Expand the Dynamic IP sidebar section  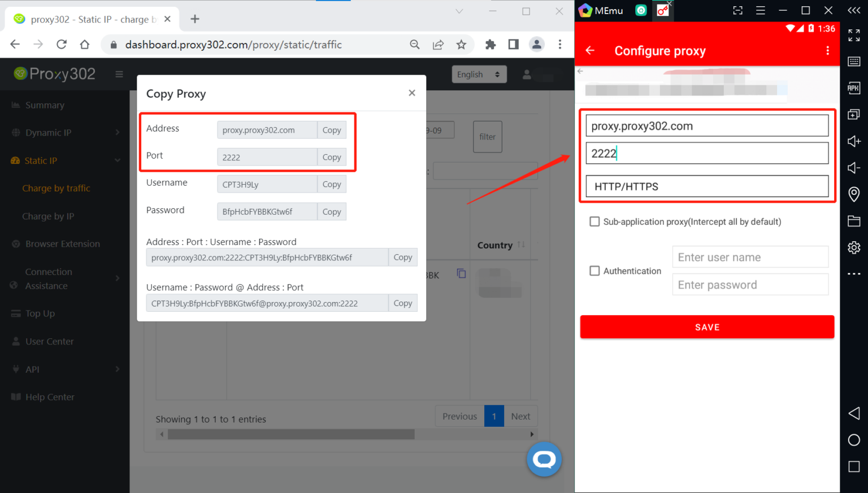pyautogui.click(x=65, y=133)
